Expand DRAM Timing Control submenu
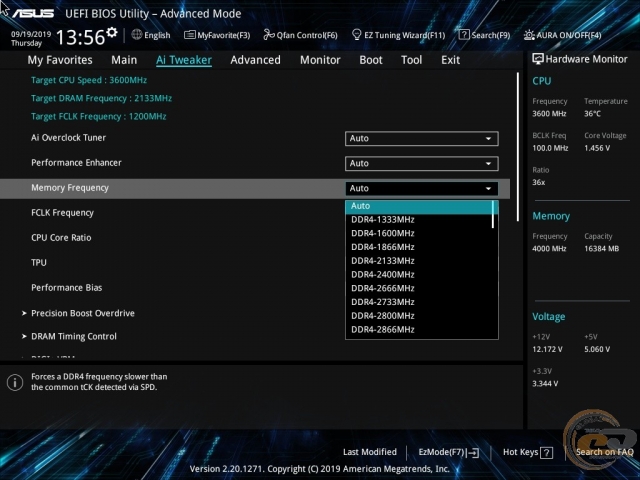Image resolution: width=640 pixels, height=480 pixels. coord(73,336)
